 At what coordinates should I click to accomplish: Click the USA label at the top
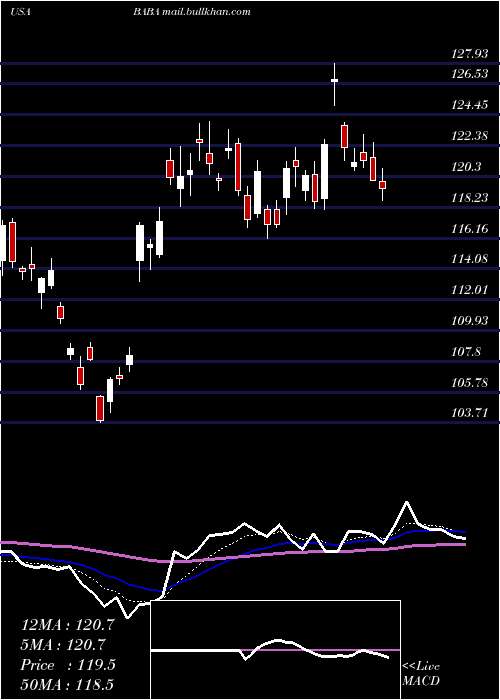[x=20, y=12]
